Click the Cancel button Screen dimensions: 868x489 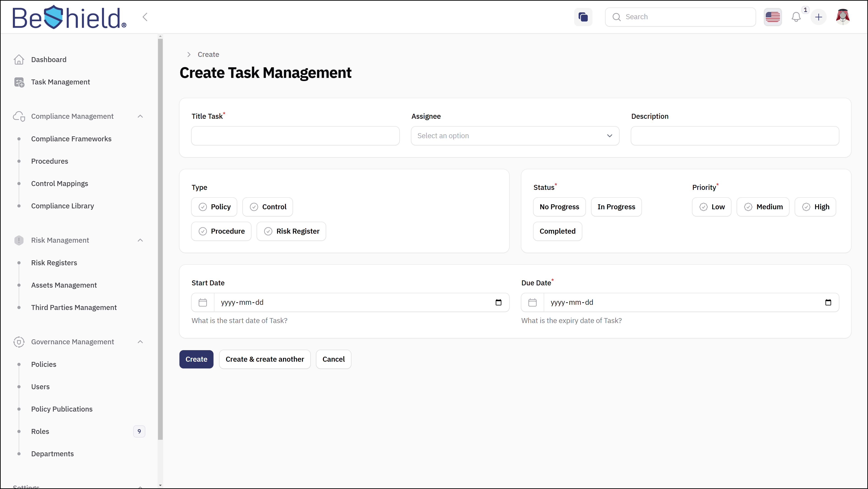click(x=334, y=359)
